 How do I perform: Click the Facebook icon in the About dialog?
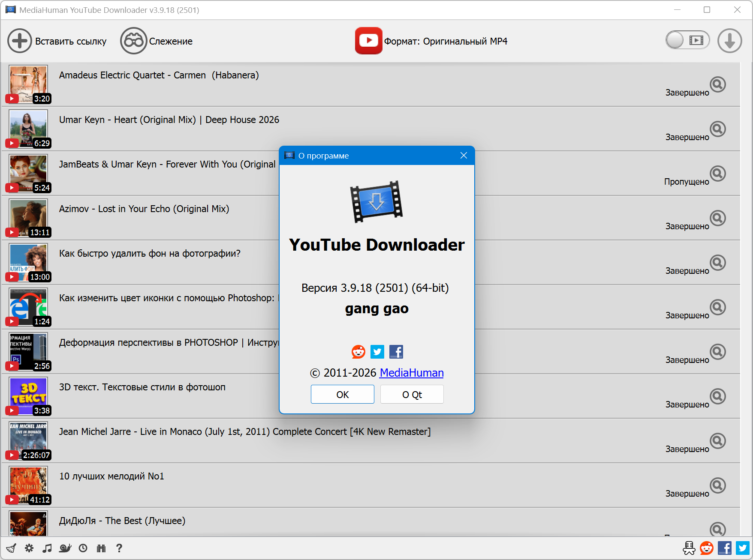[396, 352]
